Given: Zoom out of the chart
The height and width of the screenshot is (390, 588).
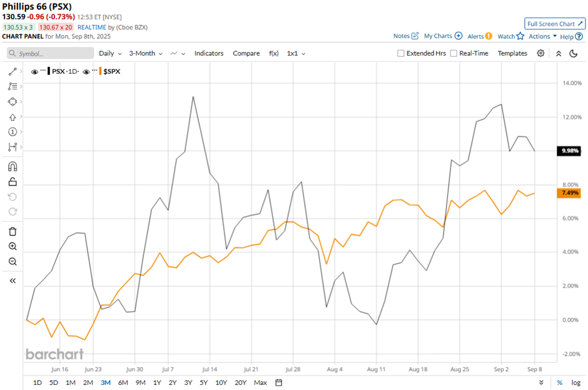Looking at the screenshot, I should click(x=13, y=261).
